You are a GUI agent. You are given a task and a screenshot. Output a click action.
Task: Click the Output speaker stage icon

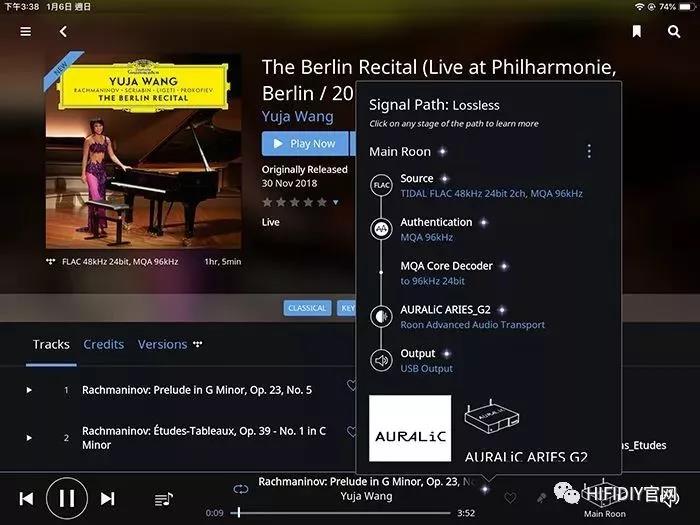(x=381, y=360)
